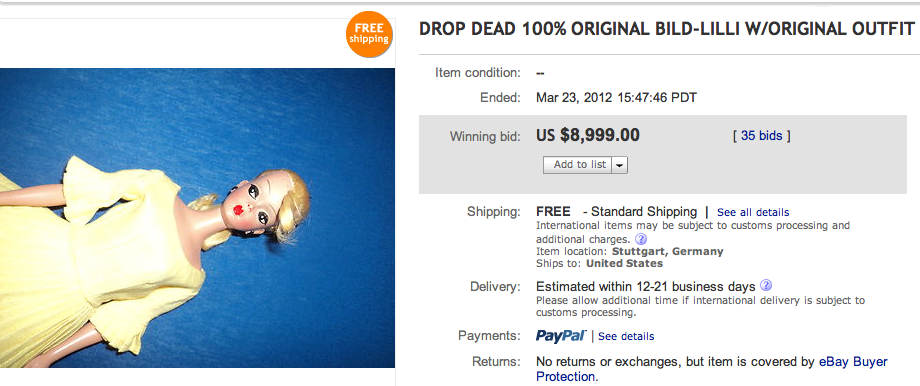Follow the eBay Buyer Protection link
920x386 pixels.
tap(712, 369)
